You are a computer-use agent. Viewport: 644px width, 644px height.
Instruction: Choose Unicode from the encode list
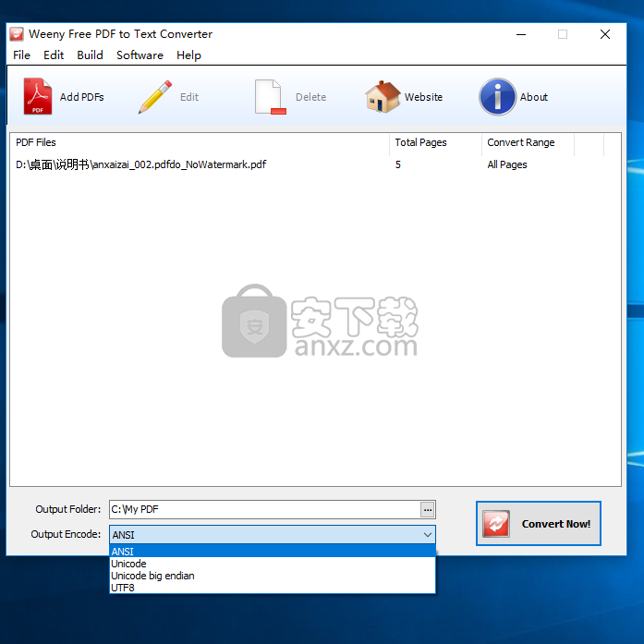pyautogui.click(x=273, y=564)
